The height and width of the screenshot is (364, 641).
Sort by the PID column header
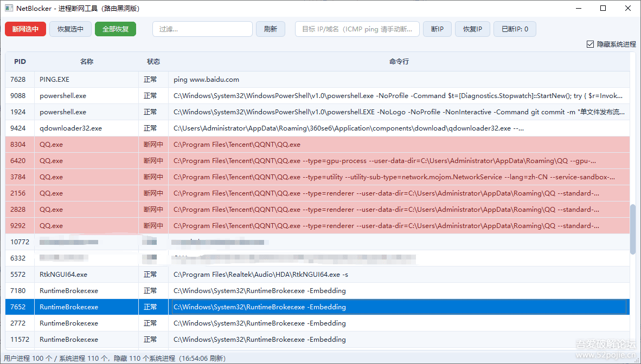pyautogui.click(x=20, y=62)
